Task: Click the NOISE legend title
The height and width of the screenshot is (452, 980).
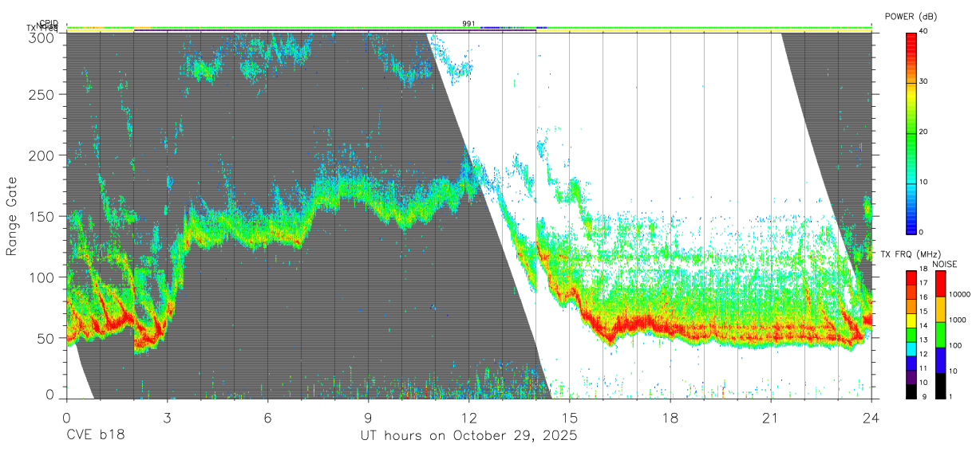Action: tap(944, 263)
